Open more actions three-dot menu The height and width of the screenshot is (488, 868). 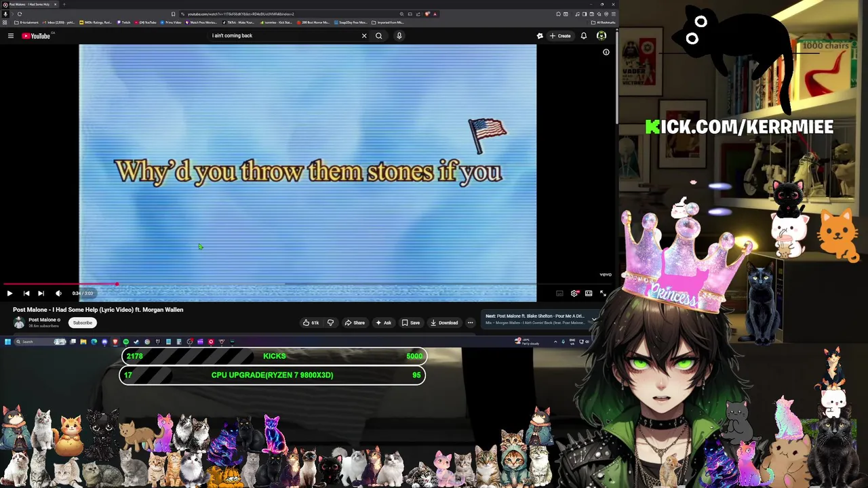tap(470, 323)
